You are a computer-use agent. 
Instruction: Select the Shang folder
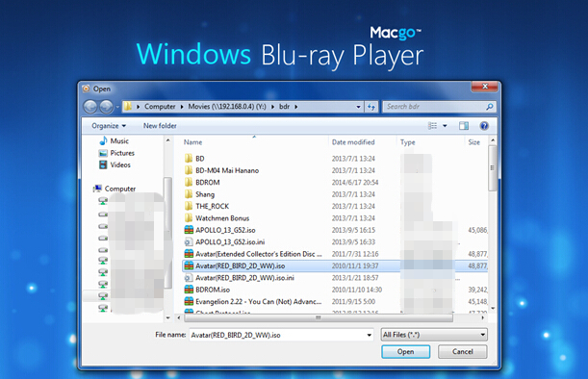[x=205, y=194]
